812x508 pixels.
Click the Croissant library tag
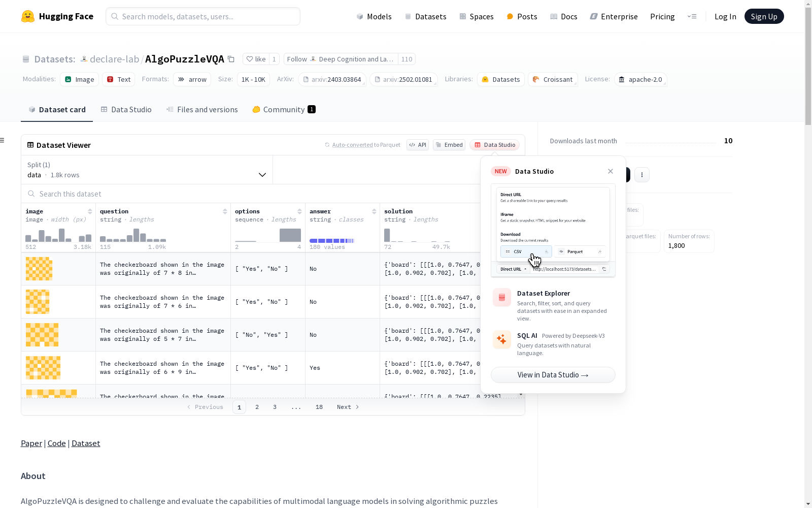[x=553, y=79]
